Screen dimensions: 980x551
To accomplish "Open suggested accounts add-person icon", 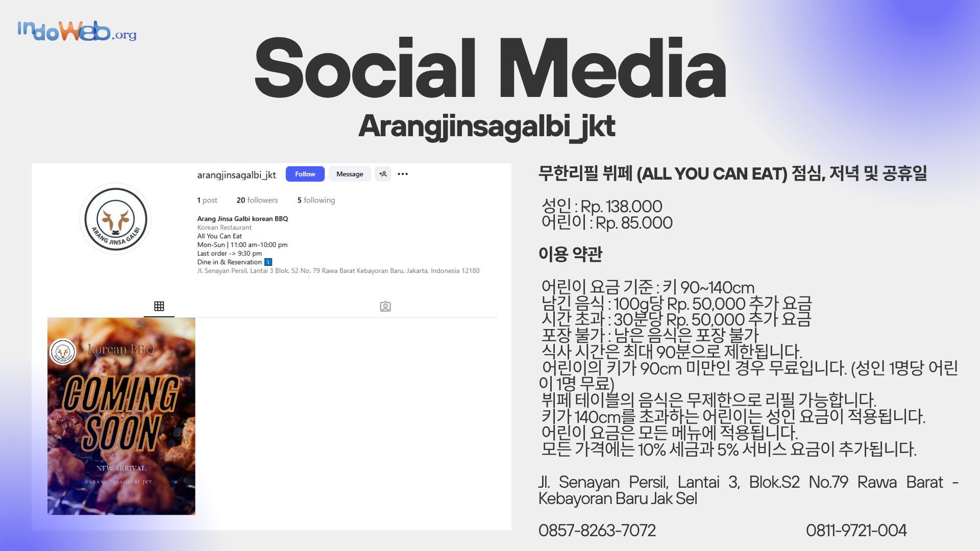I will pos(383,174).
